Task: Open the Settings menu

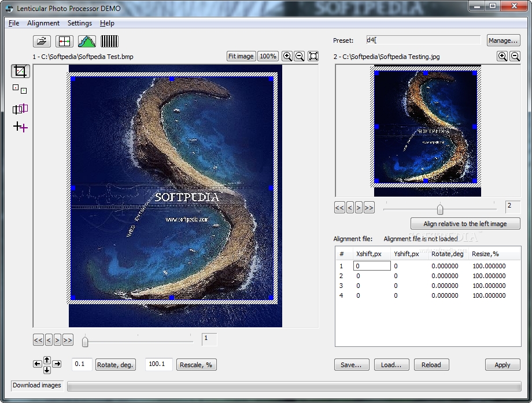Action: pyautogui.click(x=80, y=23)
